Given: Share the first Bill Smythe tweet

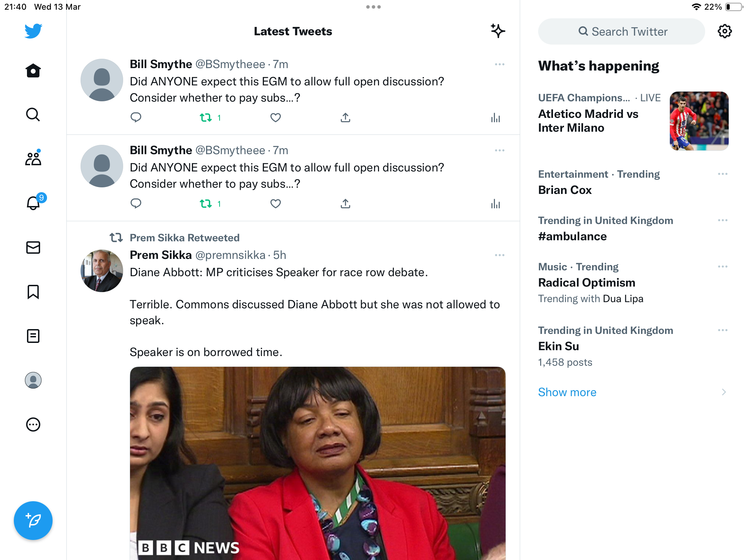Looking at the screenshot, I should click(345, 118).
